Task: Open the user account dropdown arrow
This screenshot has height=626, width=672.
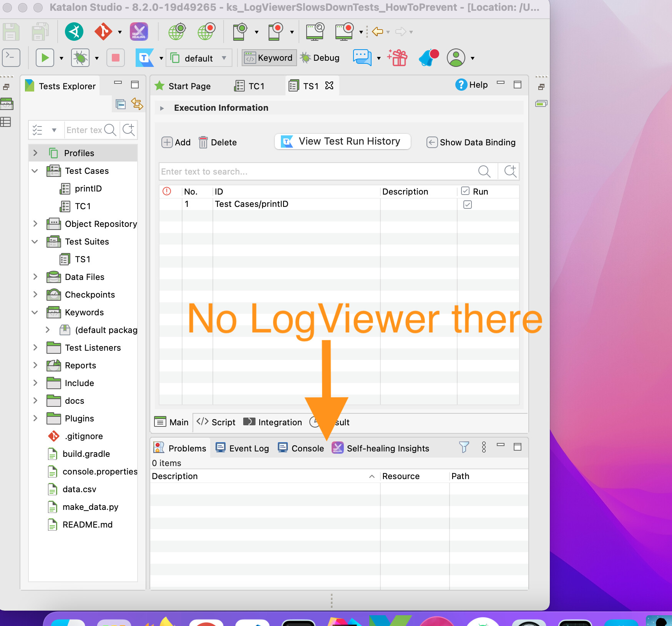Action: coord(473,58)
